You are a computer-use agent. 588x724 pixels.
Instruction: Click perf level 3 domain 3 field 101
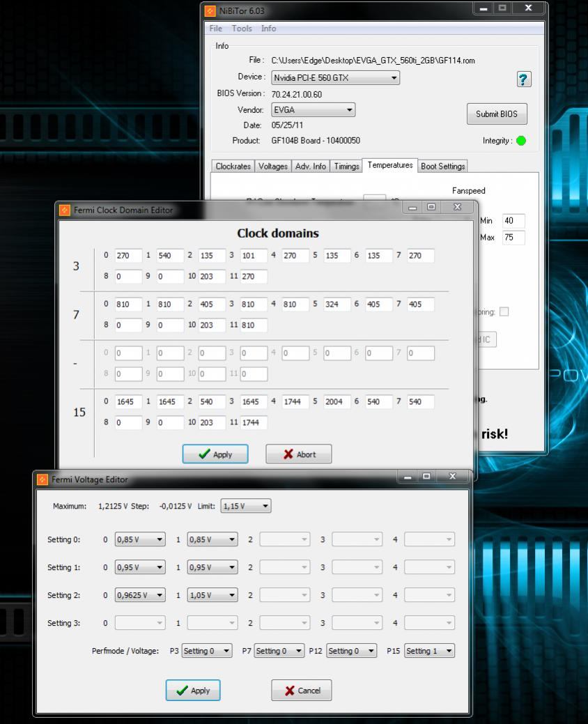click(254, 256)
